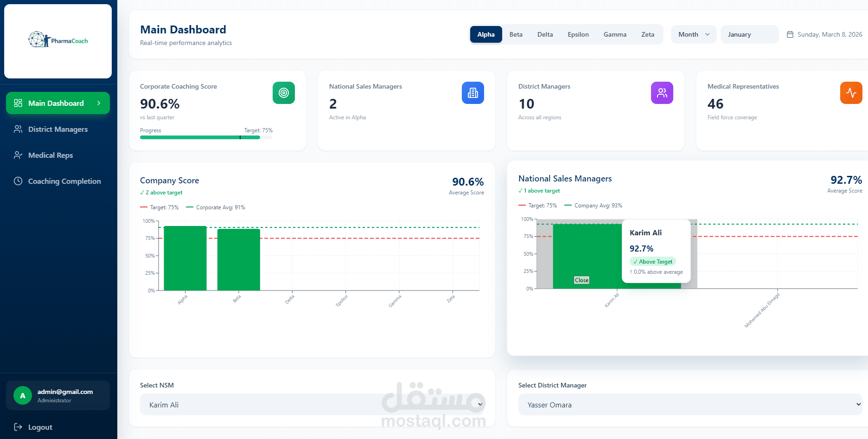Click the Above Target badge in tooltip
868x439 pixels.
point(653,262)
